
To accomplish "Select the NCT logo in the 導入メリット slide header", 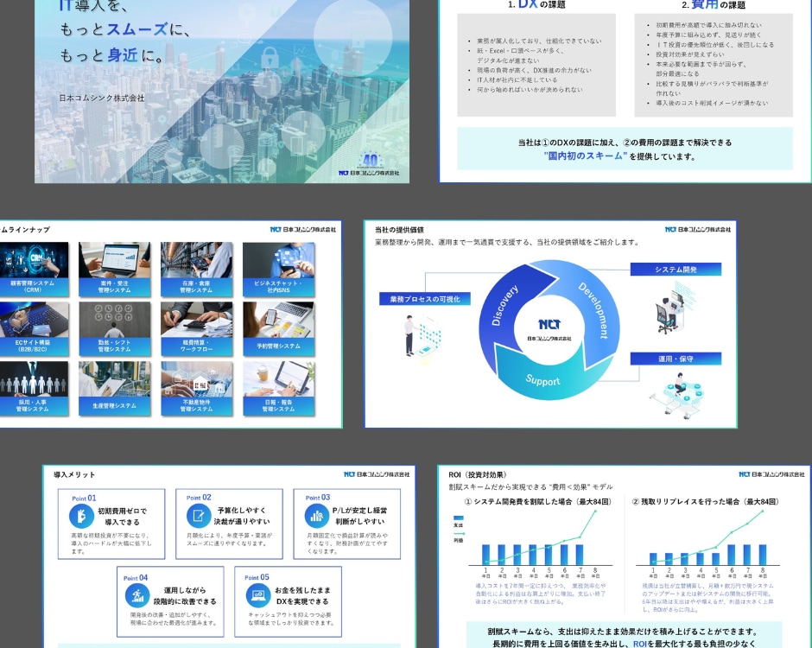I will pyautogui.click(x=377, y=474).
